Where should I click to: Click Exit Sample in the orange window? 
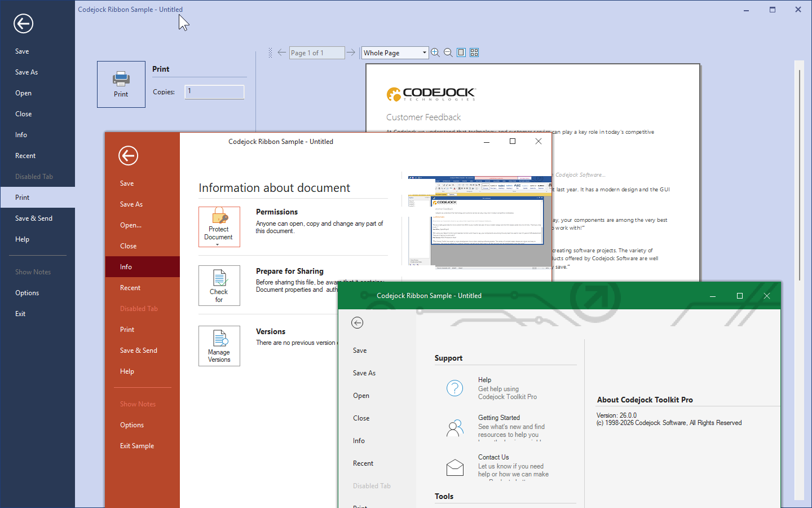(x=142, y=446)
